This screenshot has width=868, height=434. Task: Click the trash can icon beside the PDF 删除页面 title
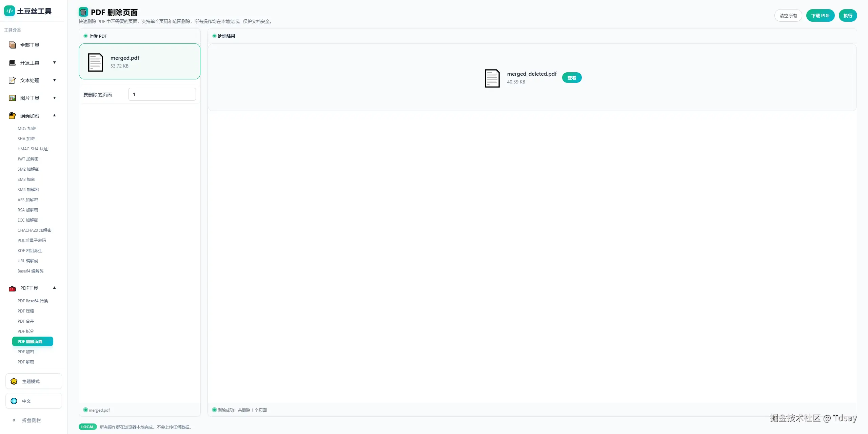[83, 12]
